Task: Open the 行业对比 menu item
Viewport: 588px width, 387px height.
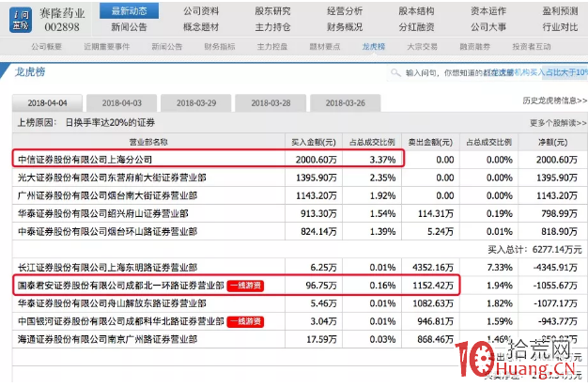Action: [560, 27]
